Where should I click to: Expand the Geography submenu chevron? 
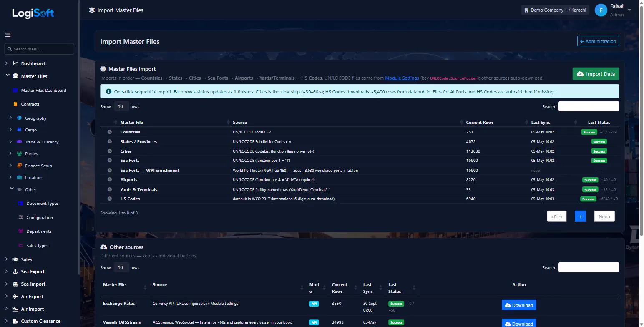point(11,118)
